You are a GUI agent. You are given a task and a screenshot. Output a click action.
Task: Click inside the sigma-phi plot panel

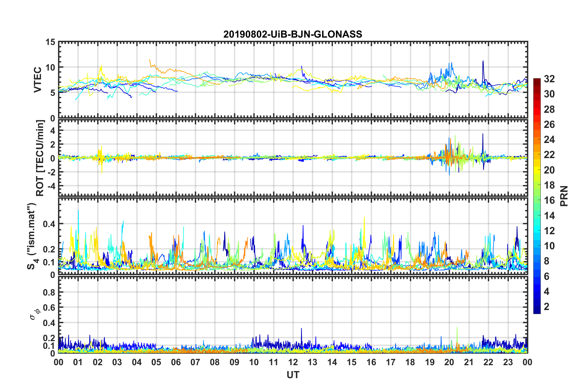point(293,315)
